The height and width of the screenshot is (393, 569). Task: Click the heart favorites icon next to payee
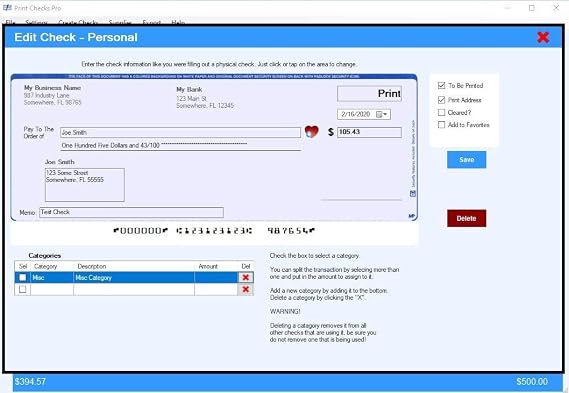click(311, 131)
